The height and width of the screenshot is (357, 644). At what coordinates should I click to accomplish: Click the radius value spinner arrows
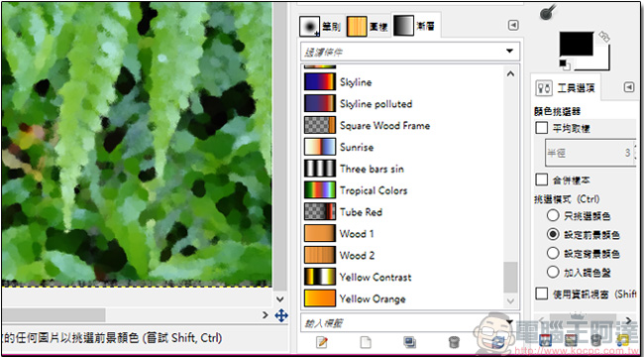pos(635,153)
